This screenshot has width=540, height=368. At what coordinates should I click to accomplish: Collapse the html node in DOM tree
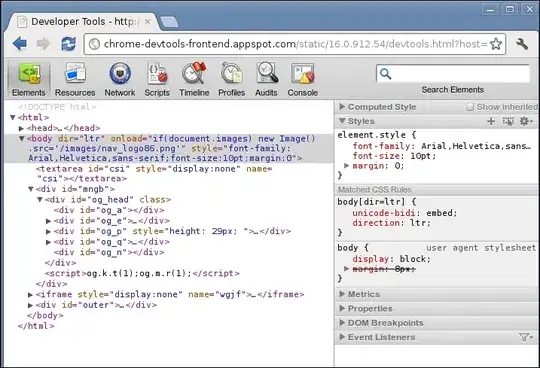[x=13, y=117]
